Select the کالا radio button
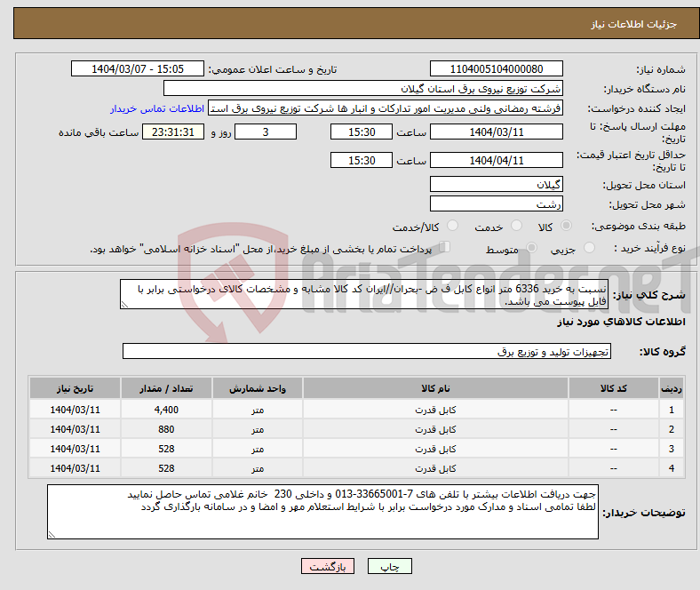Screen dimensions: 700x590 (568, 227)
